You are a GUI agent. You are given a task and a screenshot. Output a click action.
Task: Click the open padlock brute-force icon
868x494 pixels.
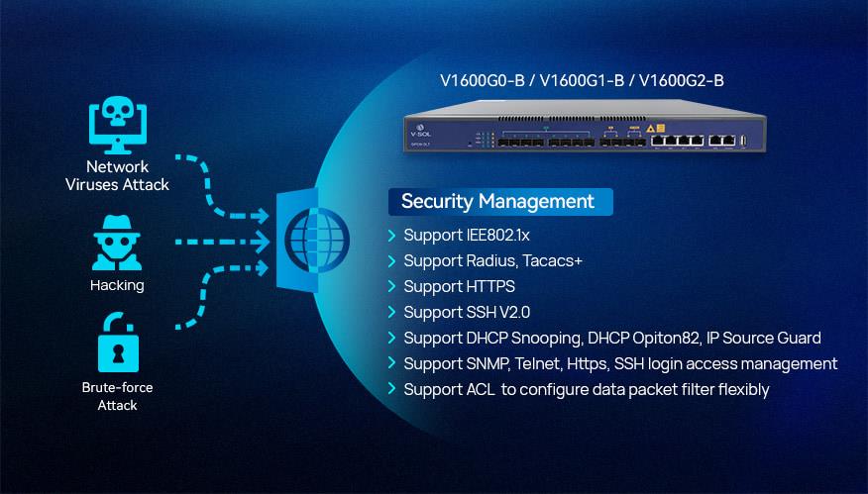click(x=118, y=343)
